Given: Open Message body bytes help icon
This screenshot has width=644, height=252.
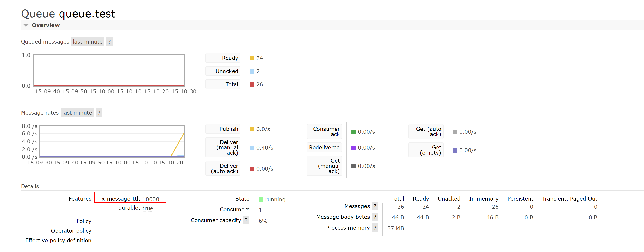Looking at the screenshot, I should [375, 217].
